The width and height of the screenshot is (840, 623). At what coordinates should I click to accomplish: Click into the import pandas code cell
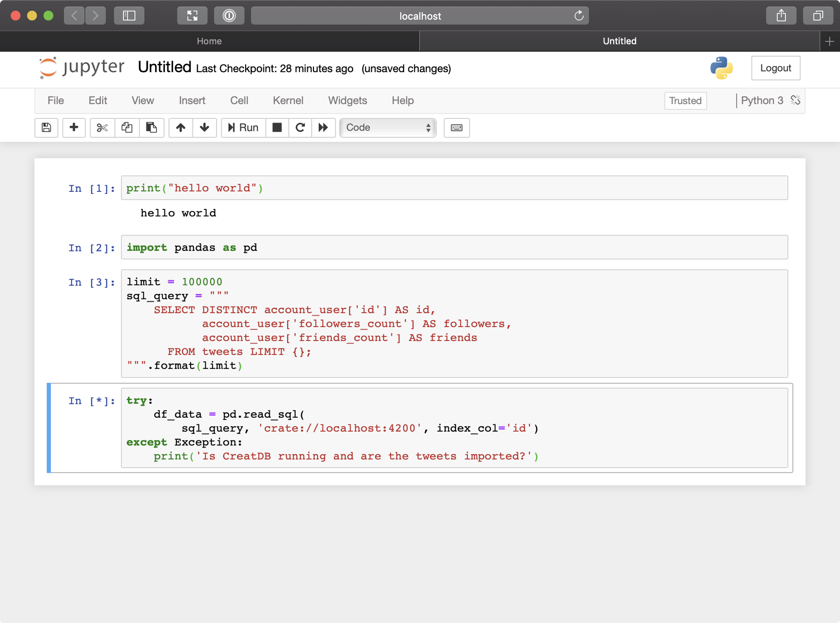coord(454,248)
